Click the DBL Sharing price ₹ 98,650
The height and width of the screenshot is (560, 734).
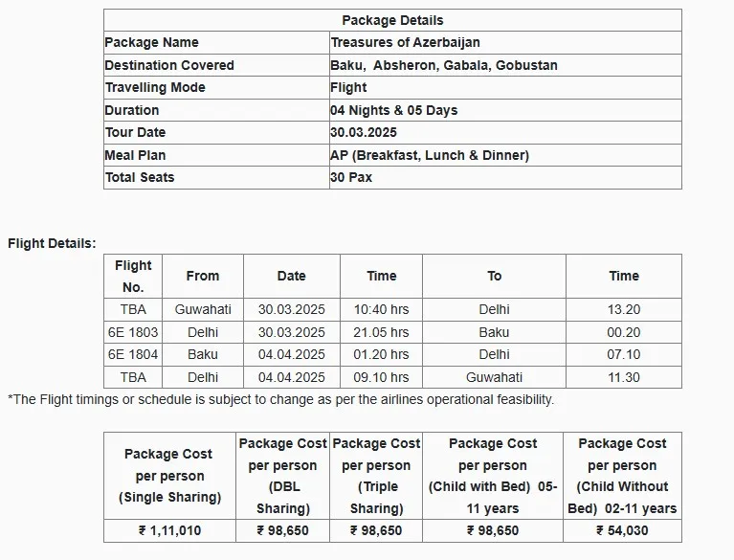coord(282,530)
